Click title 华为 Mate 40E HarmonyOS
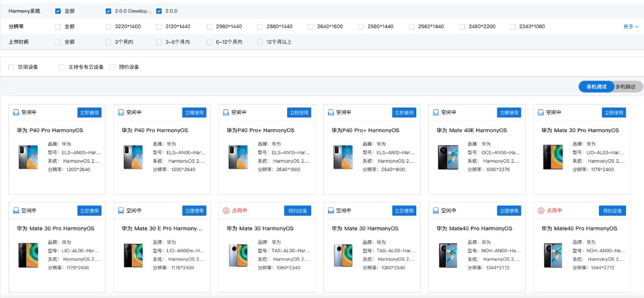The height and width of the screenshot is (298, 644). (472, 130)
